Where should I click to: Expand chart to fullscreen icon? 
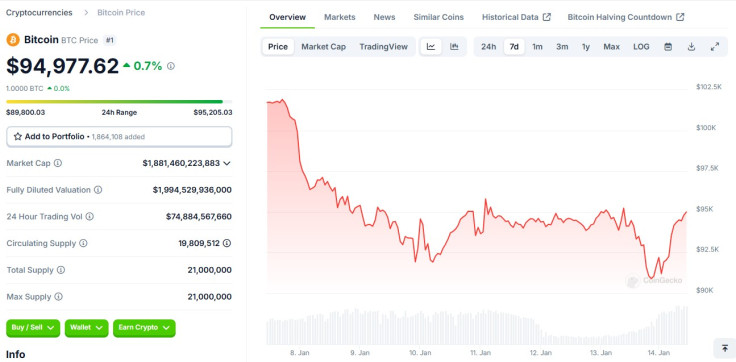click(x=715, y=46)
